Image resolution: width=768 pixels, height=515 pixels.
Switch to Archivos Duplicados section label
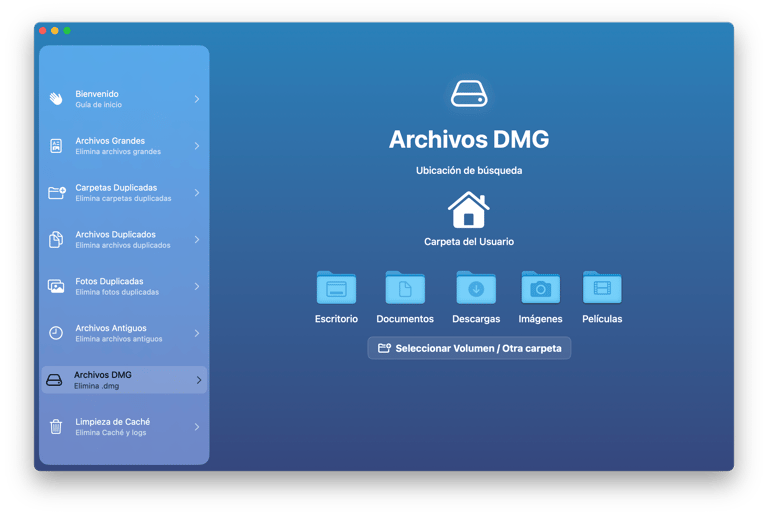coord(116,234)
